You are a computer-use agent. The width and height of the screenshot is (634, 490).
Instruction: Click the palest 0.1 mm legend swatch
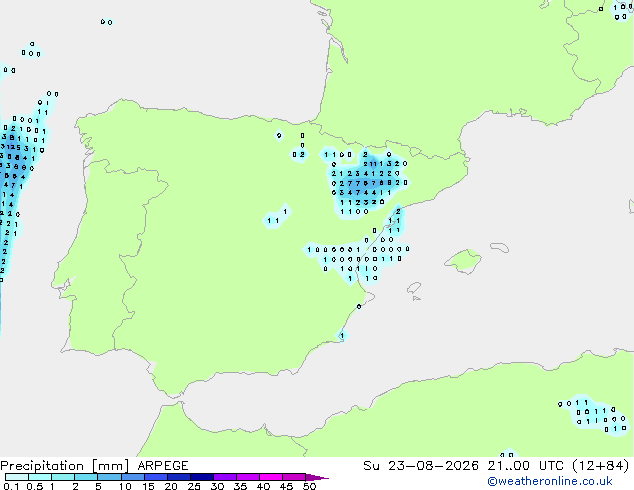(x=17, y=477)
